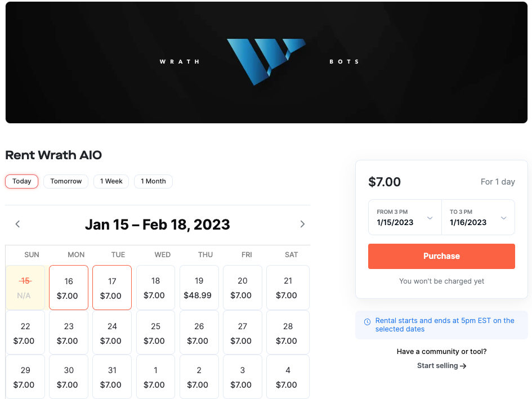532x399 pixels.
Task: Select the Tomorrow rental option
Action: [x=65, y=181]
